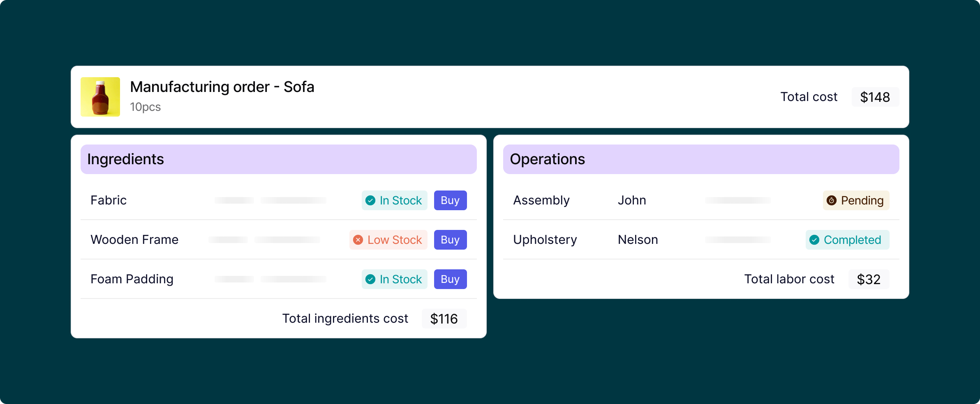Image resolution: width=980 pixels, height=404 pixels.
Task: Buy more Fabric
Action: (451, 200)
